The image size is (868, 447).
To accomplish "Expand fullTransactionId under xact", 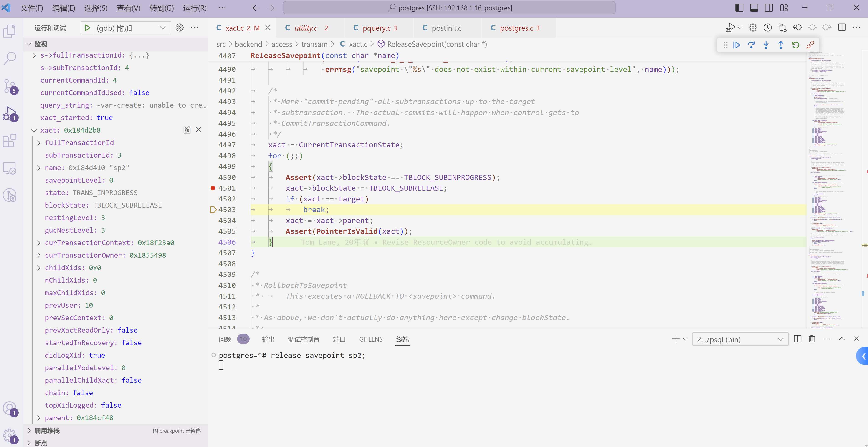I will (x=39, y=143).
